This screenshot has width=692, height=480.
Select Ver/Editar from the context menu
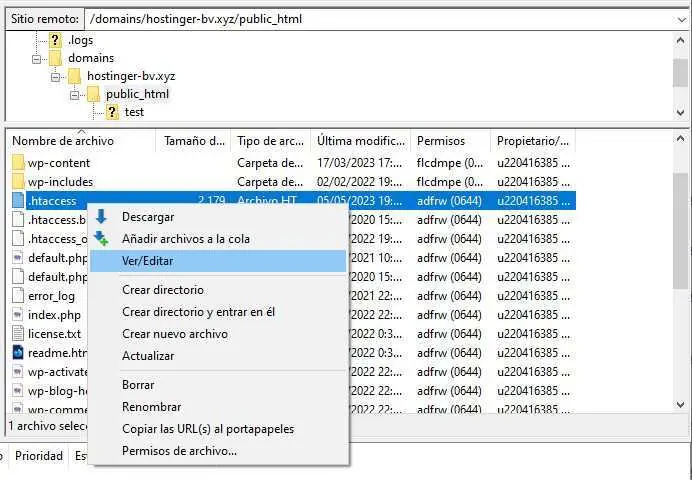pyautogui.click(x=147, y=261)
